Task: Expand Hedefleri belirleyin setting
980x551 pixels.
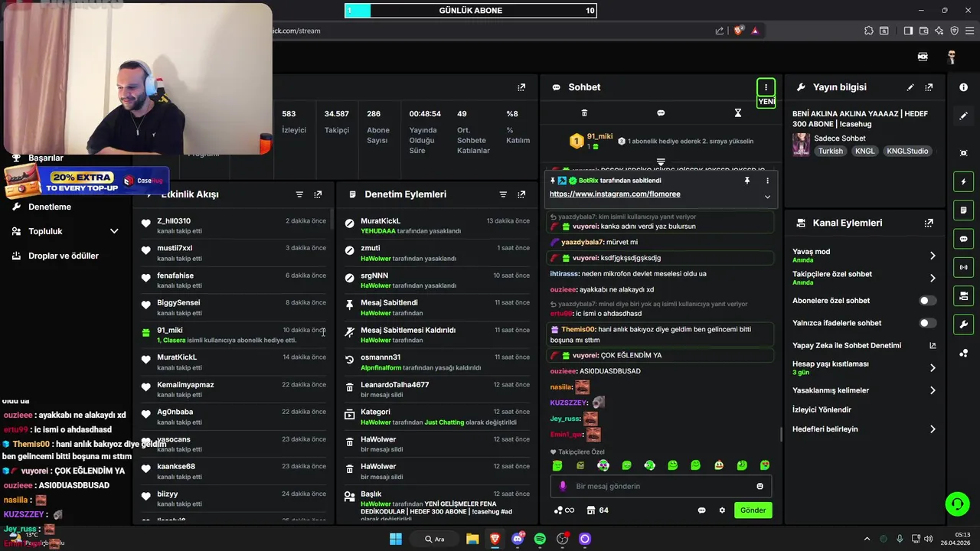Action: tap(933, 429)
